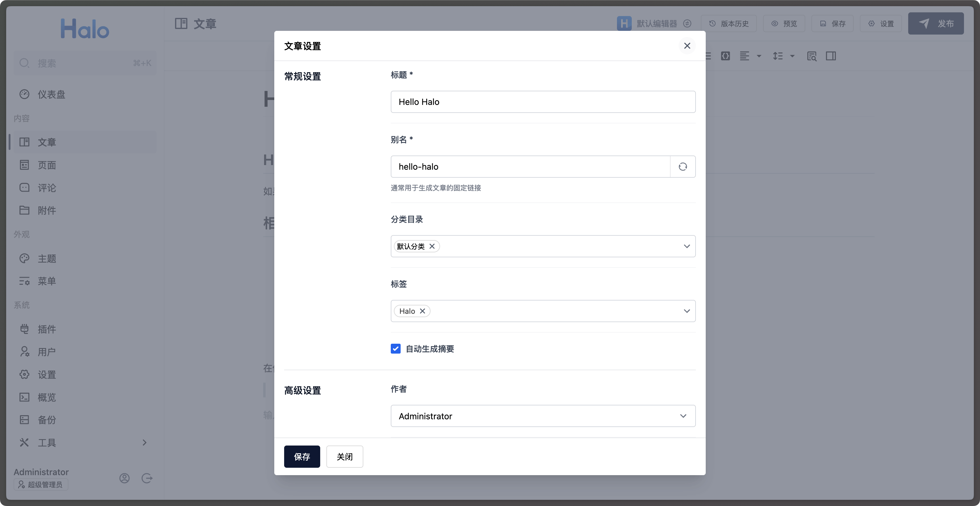Open find and replace in editor toolbar
Viewport: 980px width, 506px height.
click(812, 56)
